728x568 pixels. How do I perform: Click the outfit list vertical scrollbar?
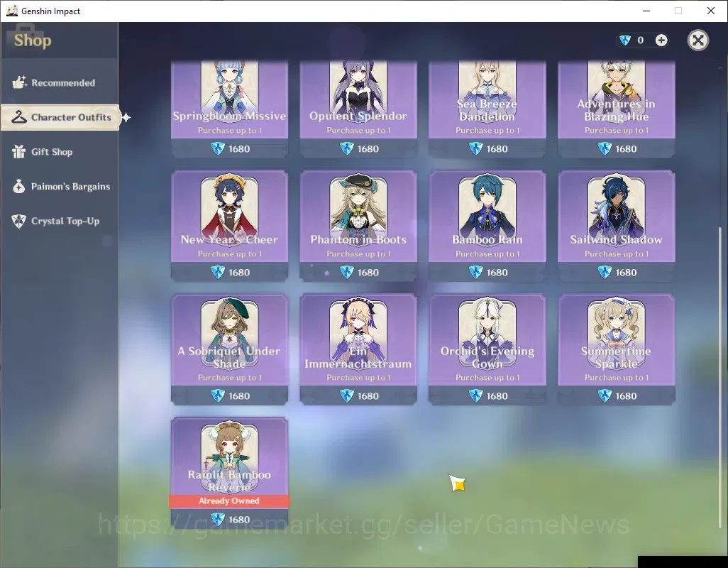tap(720, 377)
